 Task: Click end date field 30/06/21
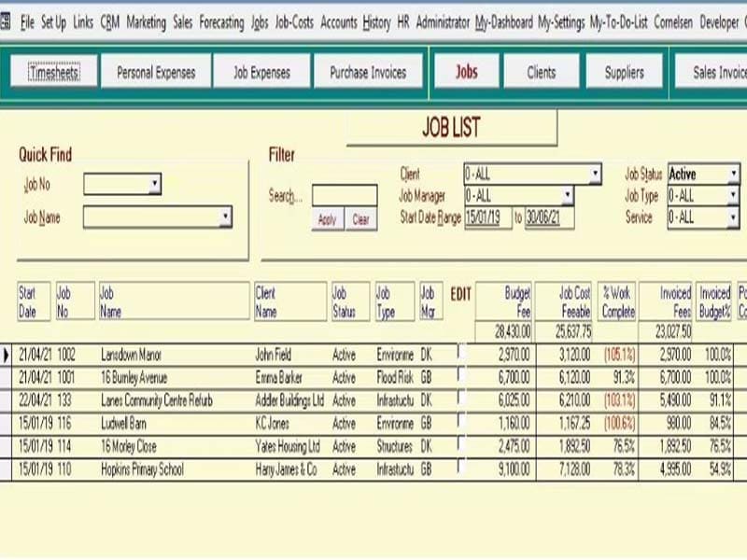point(549,217)
